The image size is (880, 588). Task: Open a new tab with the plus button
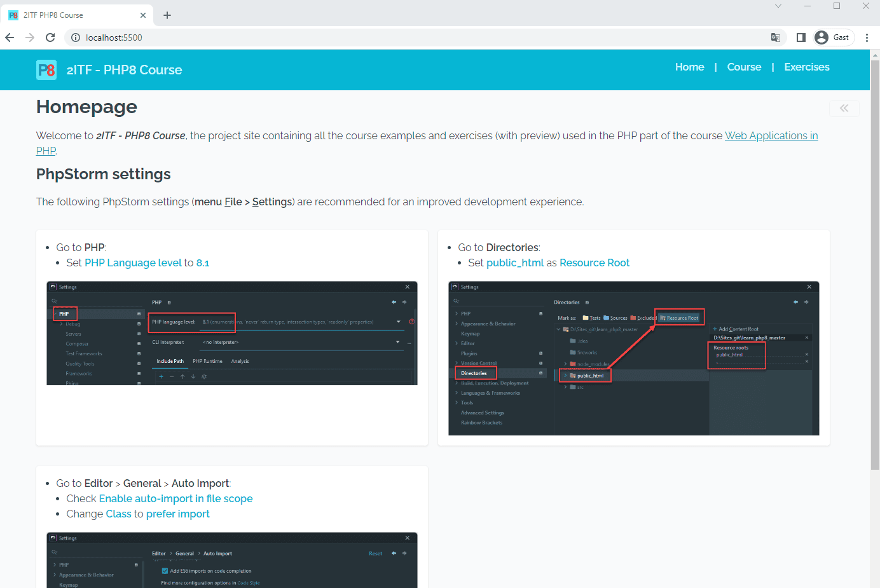[x=167, y=15]
